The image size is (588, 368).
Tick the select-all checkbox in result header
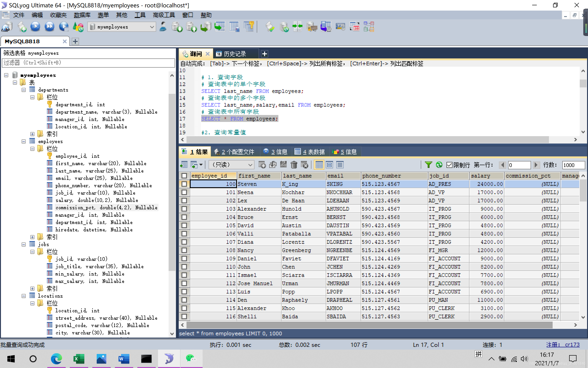pyautogui.click(x=184, y=176)
